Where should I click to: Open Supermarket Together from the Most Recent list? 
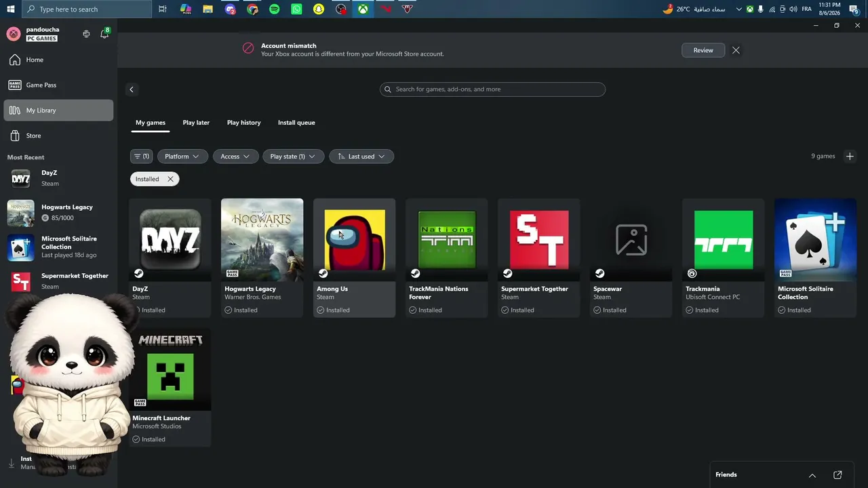pyautogui.click(x=58, y=281)
